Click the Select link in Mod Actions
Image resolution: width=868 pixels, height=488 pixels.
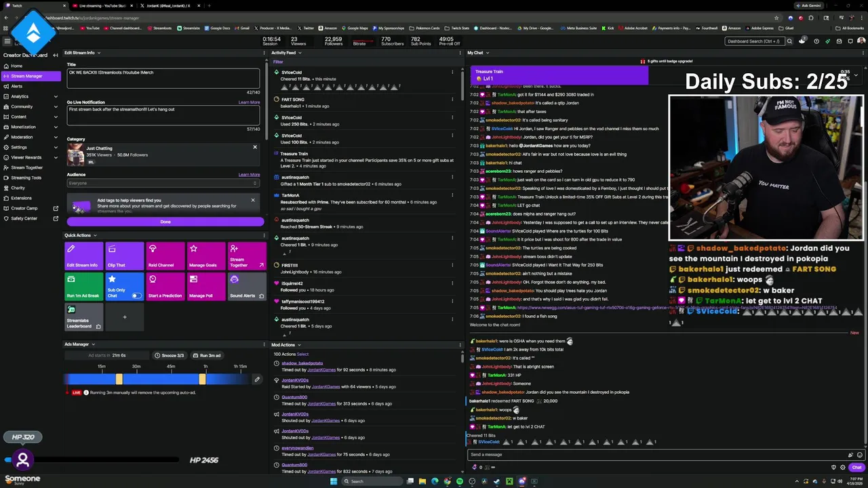coord(302,354)
